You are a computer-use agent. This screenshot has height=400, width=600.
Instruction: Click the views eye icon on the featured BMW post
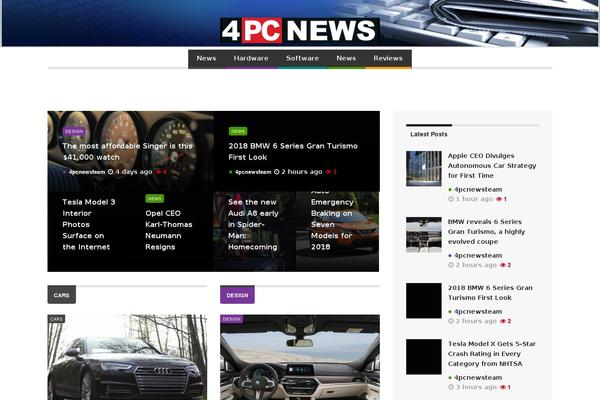click(328, 172)
